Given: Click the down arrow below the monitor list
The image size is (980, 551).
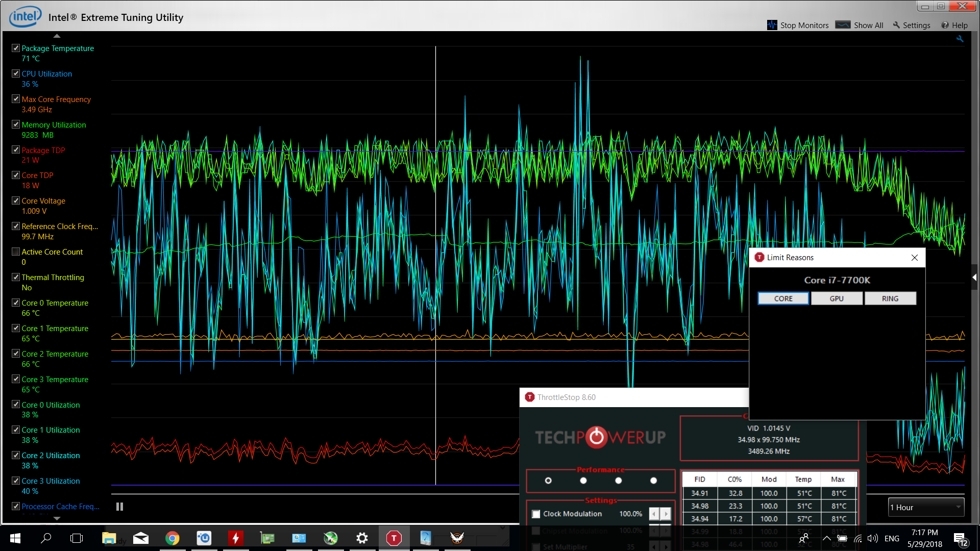Looking at the screenshot, I should pos(57,518).
